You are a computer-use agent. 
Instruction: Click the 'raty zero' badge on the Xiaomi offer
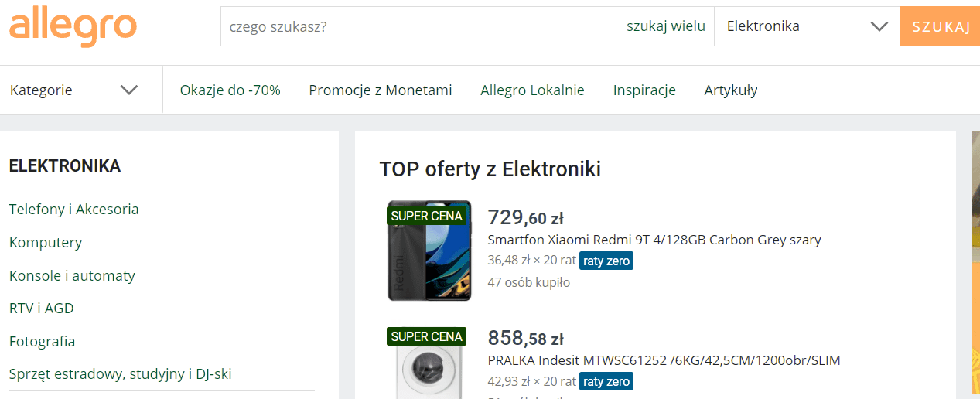point(606,261)
